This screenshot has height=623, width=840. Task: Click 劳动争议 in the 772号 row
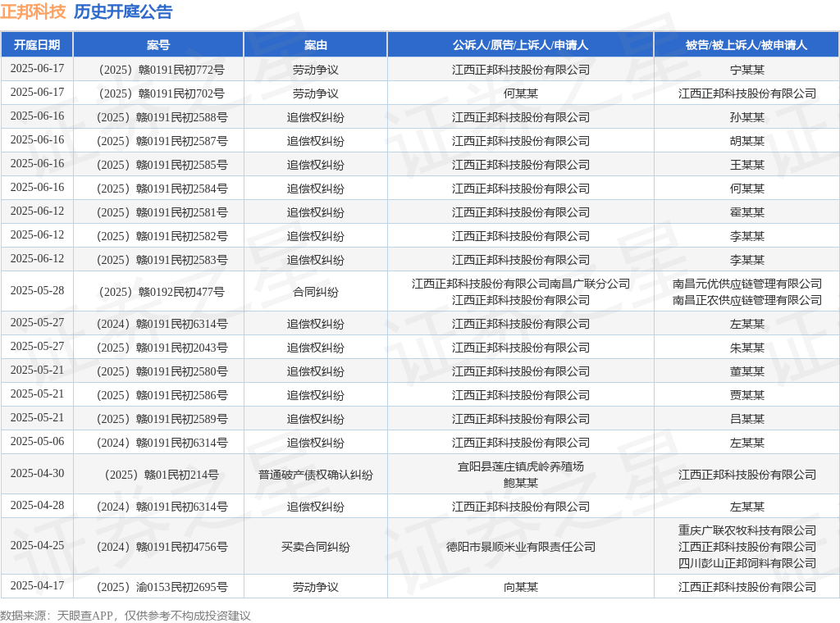[x=316, y=70]
